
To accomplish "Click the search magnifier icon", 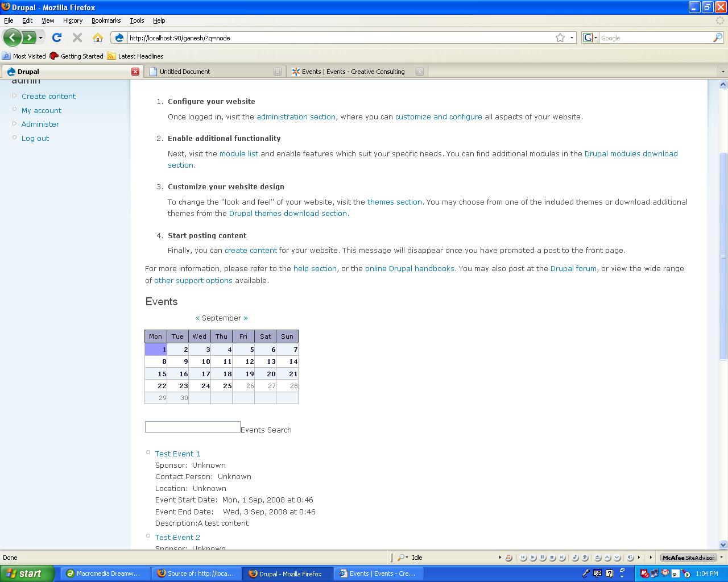I will 718,38.
